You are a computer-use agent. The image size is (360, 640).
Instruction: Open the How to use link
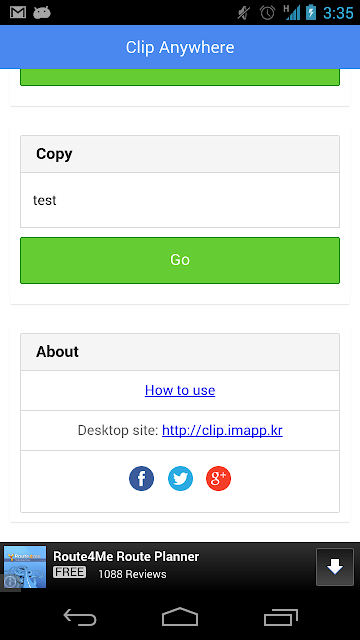[x=180, y=390]
